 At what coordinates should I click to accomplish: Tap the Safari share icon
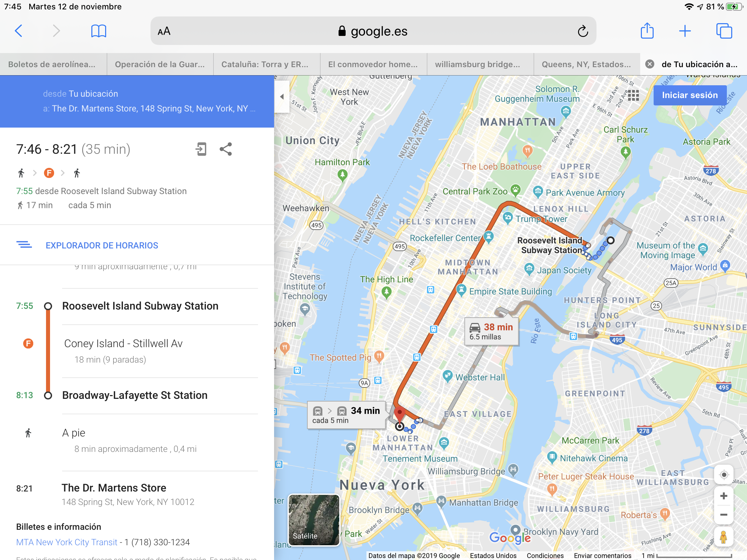647,31
